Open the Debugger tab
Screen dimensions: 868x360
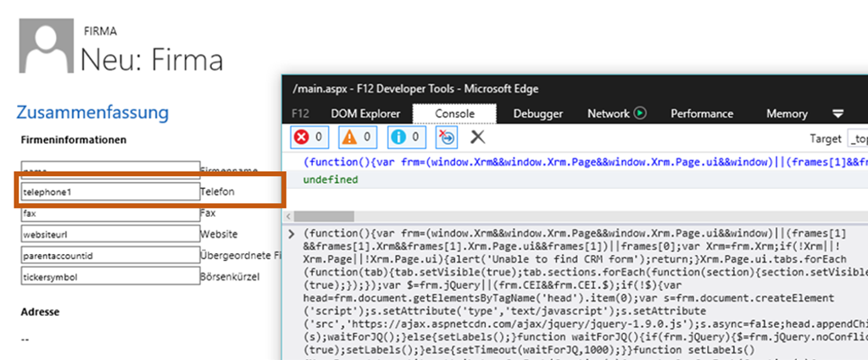(x=537, y=114)
